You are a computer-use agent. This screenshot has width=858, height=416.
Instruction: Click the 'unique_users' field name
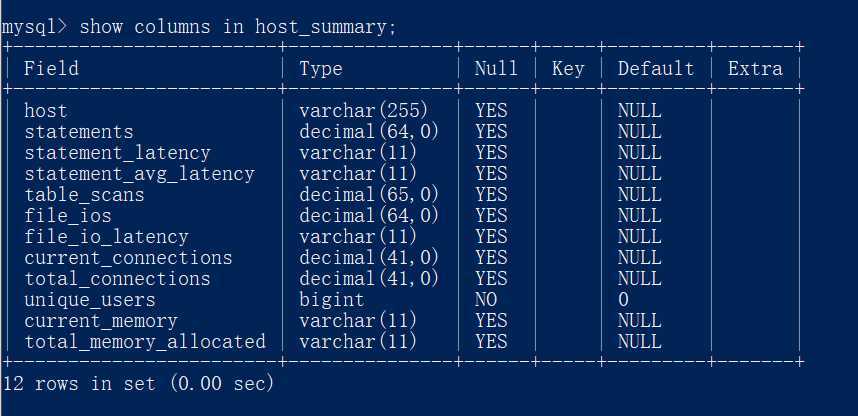[x=90, y=300]
